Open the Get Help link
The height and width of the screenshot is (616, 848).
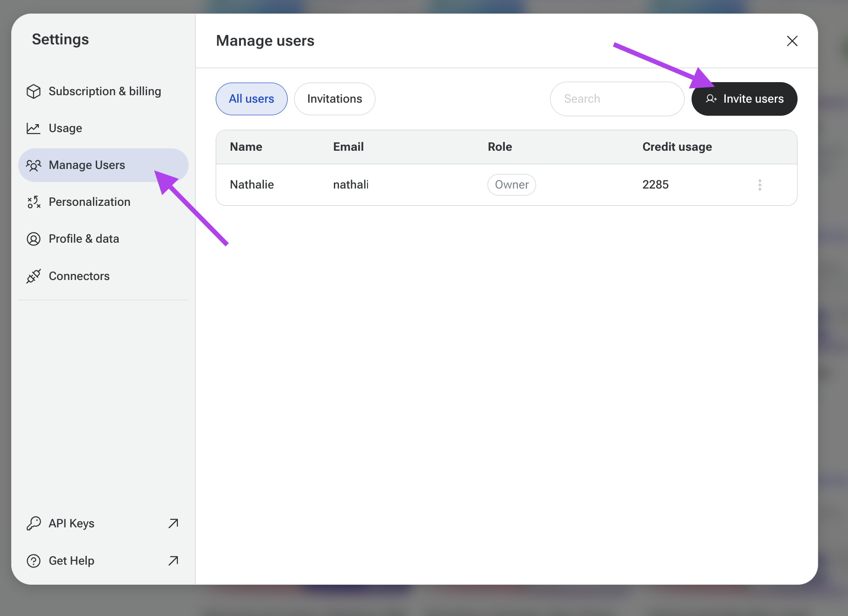click(103, 560)
